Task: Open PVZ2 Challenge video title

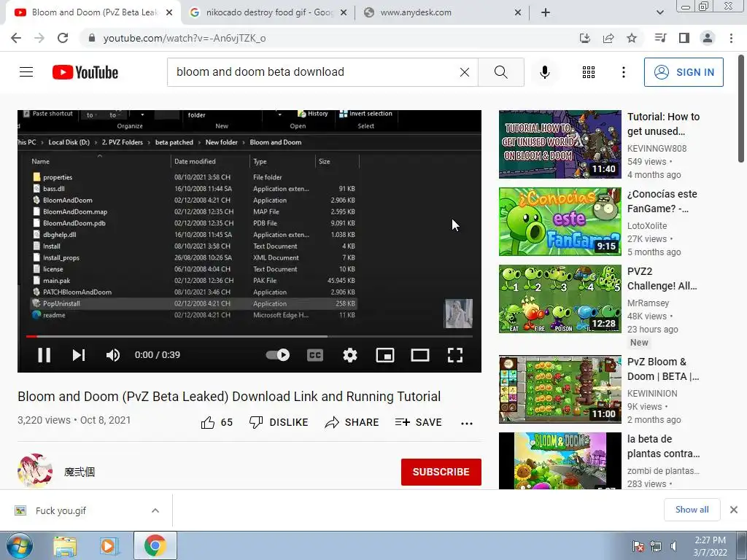Action: [x=662, y=279]
